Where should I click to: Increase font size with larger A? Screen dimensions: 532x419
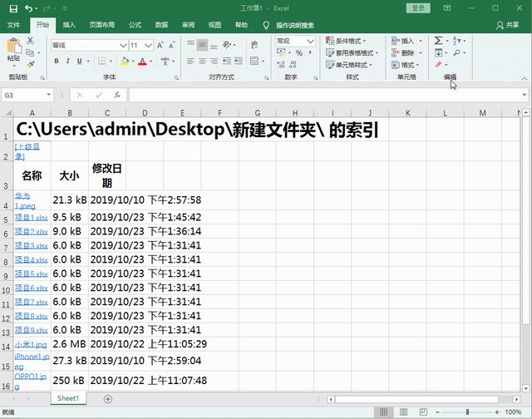click(x=160, y=45)
